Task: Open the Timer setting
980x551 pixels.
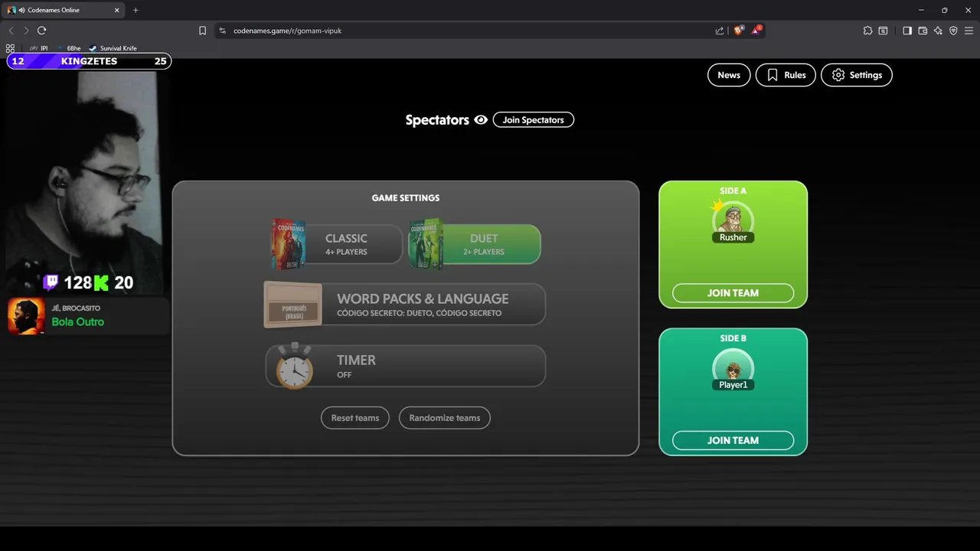Action: [x=406, y=366]
